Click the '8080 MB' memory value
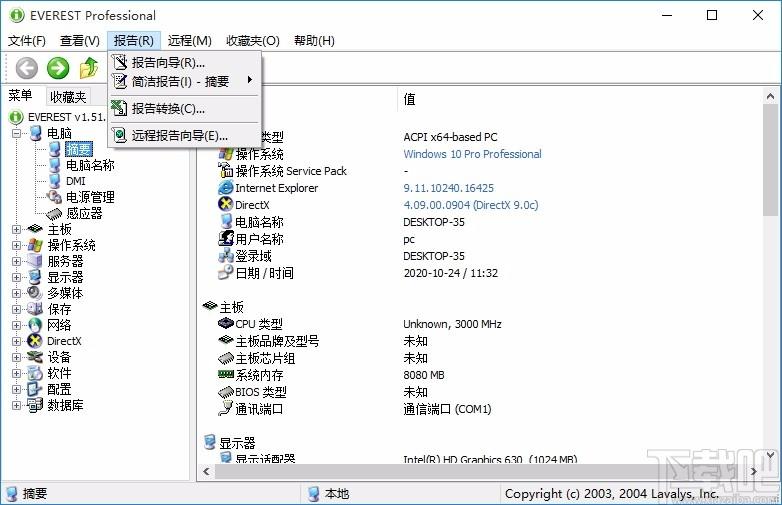 click(x=424, y=375)
